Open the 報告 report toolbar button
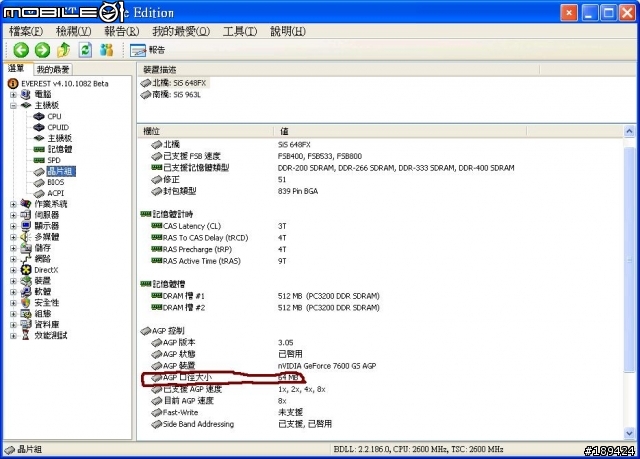The width and height of the screenshot is (640, 459). tap(147, 50)
